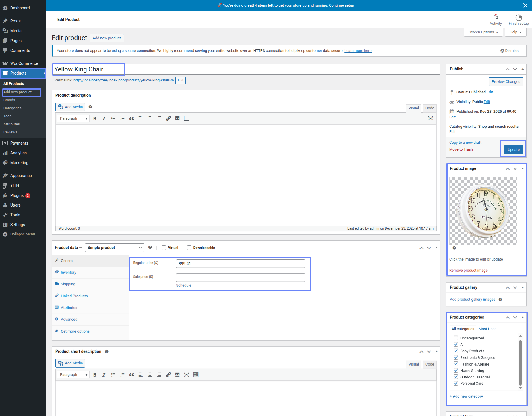Click the Remove product image link
This screenshot has width=532, height=416.
coord(468,271)
